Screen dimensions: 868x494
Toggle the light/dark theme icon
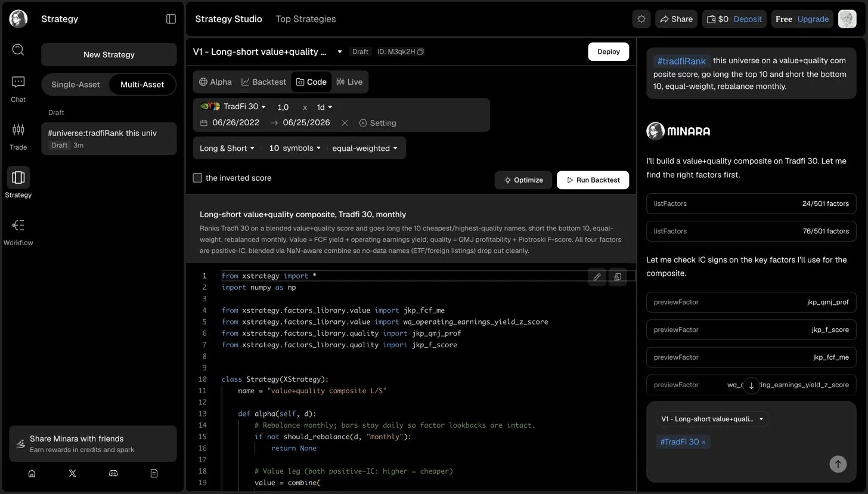coord(641,19)
